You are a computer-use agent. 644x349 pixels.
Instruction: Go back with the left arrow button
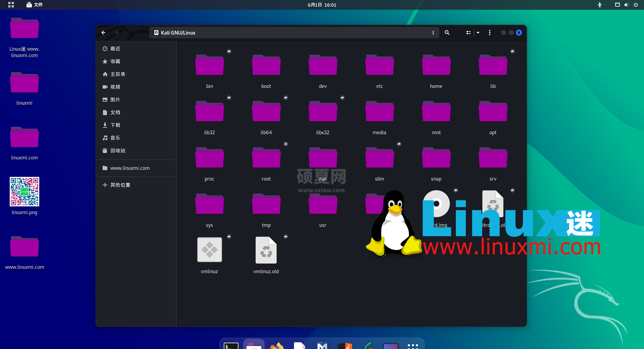pyautogui.click(x=103, y=33)
